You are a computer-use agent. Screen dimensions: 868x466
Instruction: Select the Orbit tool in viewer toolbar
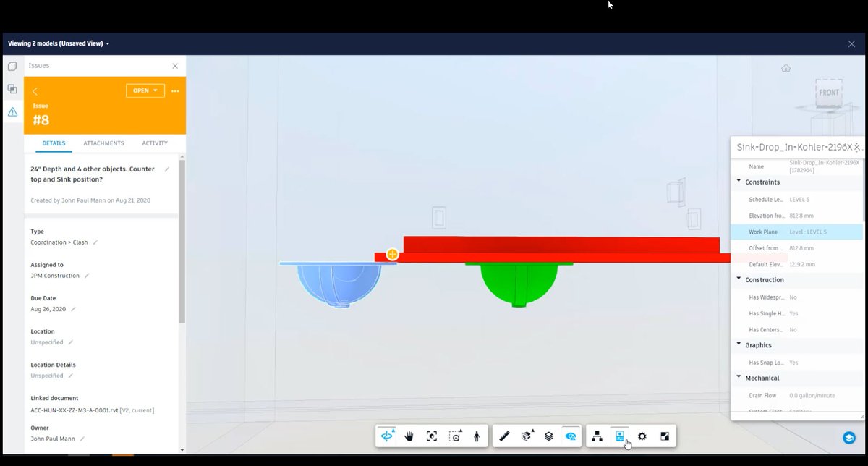coord(388,436)
